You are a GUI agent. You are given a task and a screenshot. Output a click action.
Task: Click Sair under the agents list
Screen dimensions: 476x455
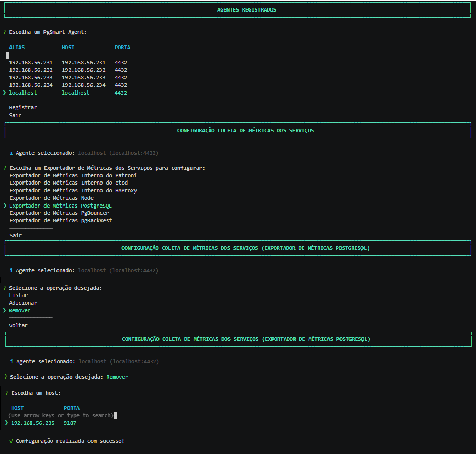coord(15,116)
